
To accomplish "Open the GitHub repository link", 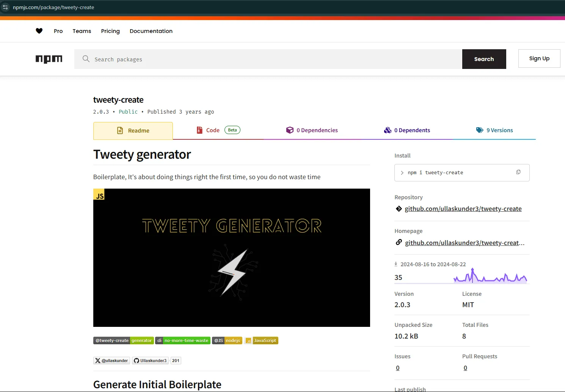I will [463, 209].
